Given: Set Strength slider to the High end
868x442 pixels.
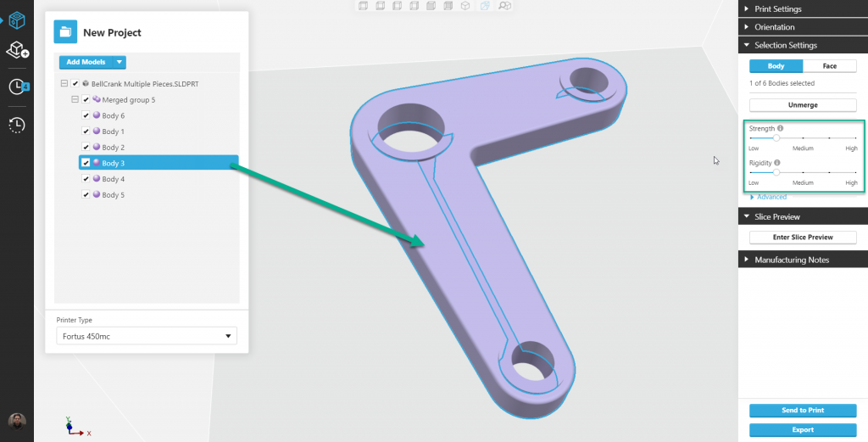Looking at the screenshot, I should click(x=855, y=138).
